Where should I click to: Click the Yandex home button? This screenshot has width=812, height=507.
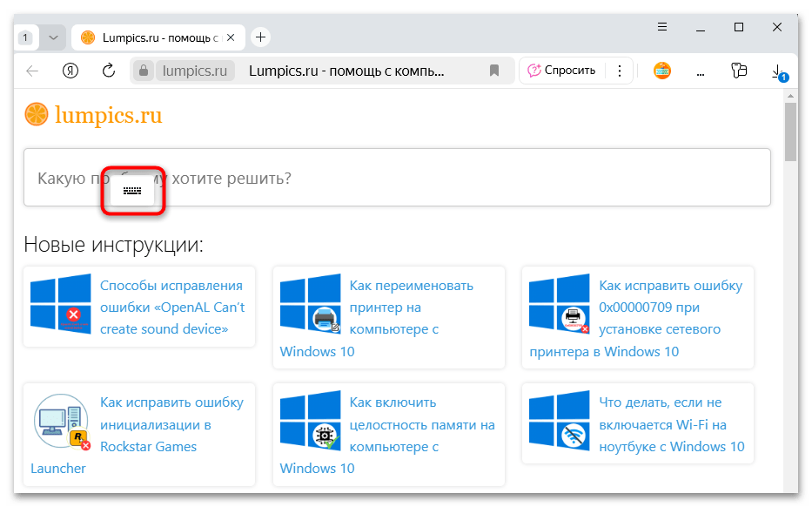(70, 71)
